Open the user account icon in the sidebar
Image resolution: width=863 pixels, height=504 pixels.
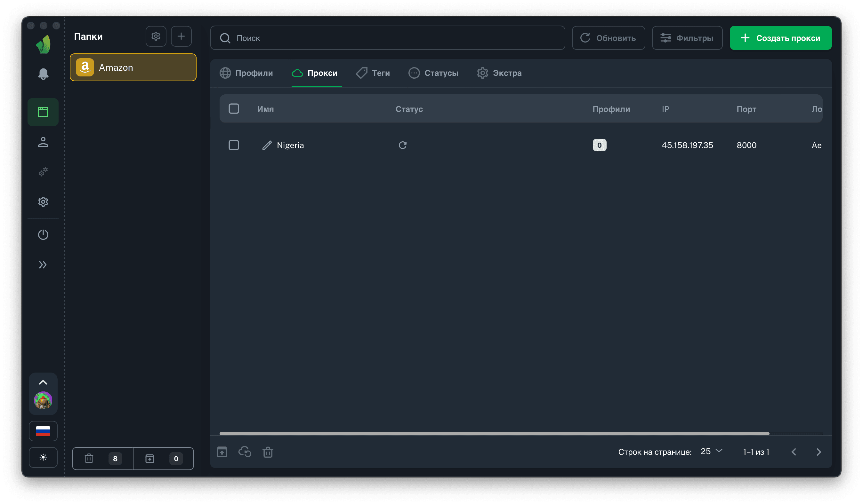point(43,142)
